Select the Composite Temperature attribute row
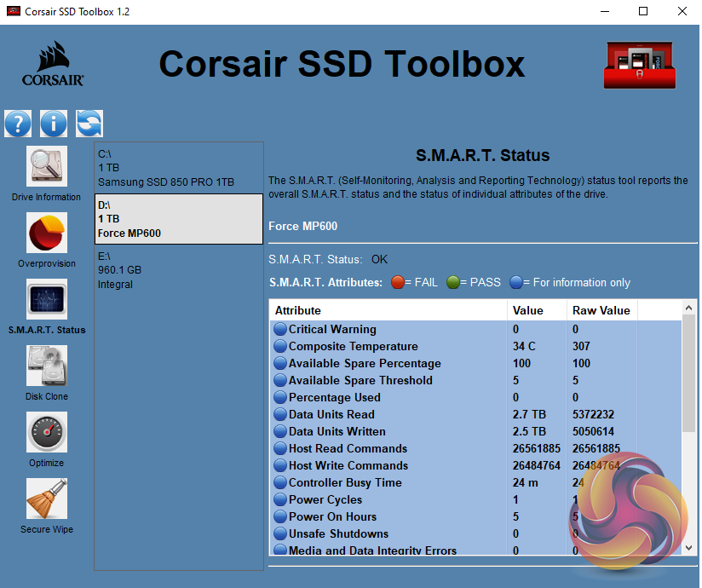This screenshot has height=588, width=702. coord(353,347)
